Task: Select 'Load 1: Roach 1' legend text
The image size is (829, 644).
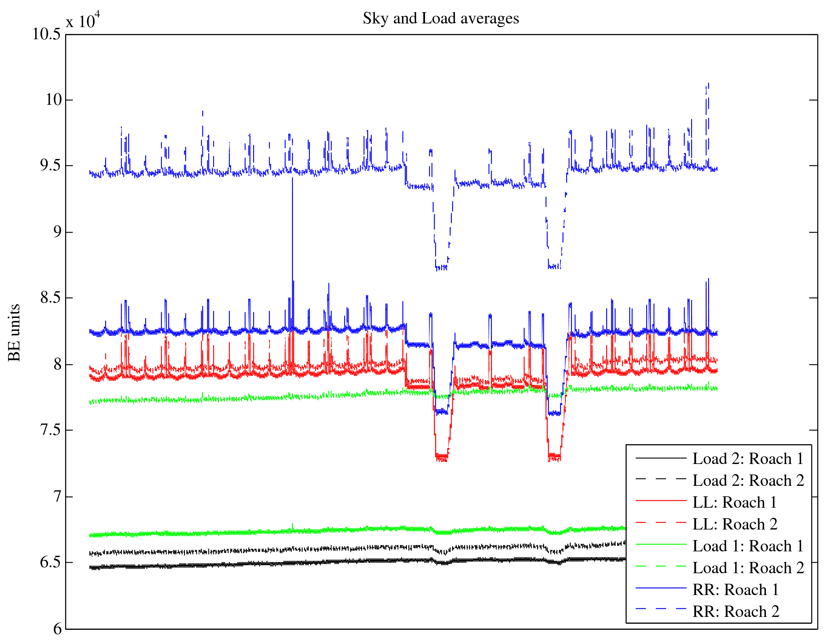Action: tap(748, 546)
